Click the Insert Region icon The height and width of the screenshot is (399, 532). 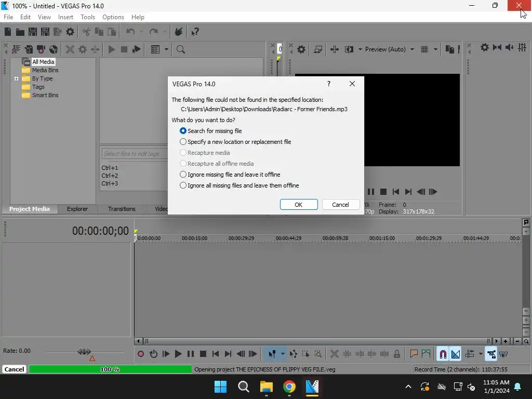click(426, 354)
